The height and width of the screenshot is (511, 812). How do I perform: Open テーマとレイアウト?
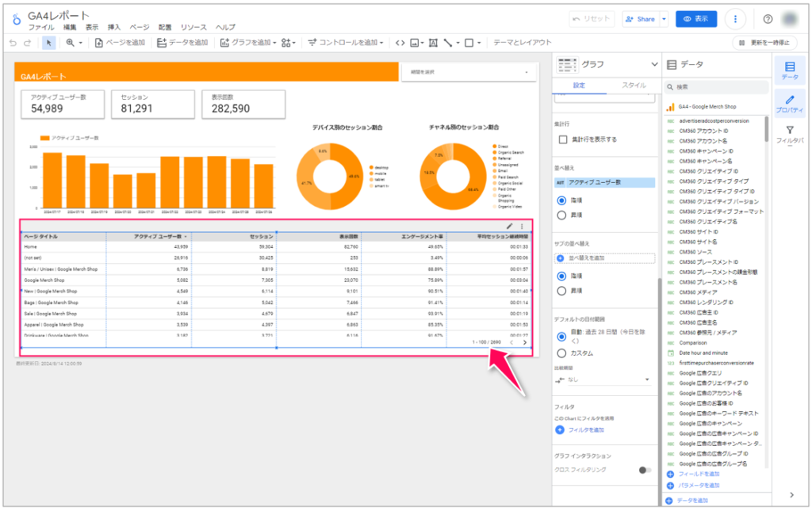(523, 43)
